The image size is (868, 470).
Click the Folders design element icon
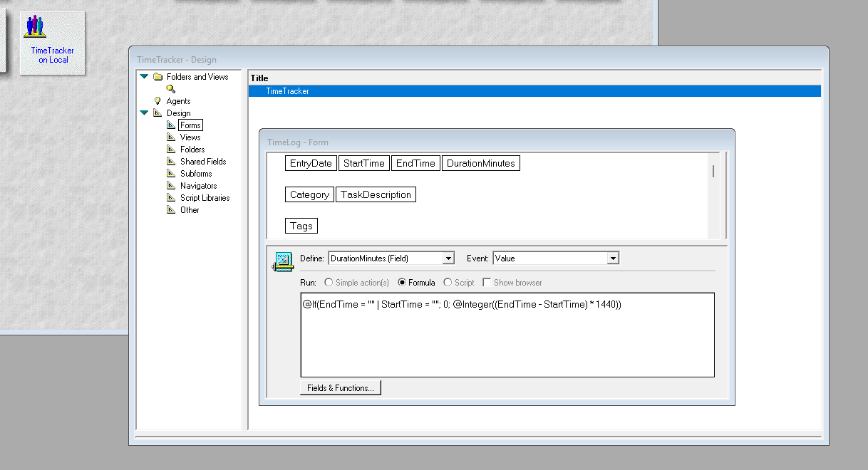172,149
